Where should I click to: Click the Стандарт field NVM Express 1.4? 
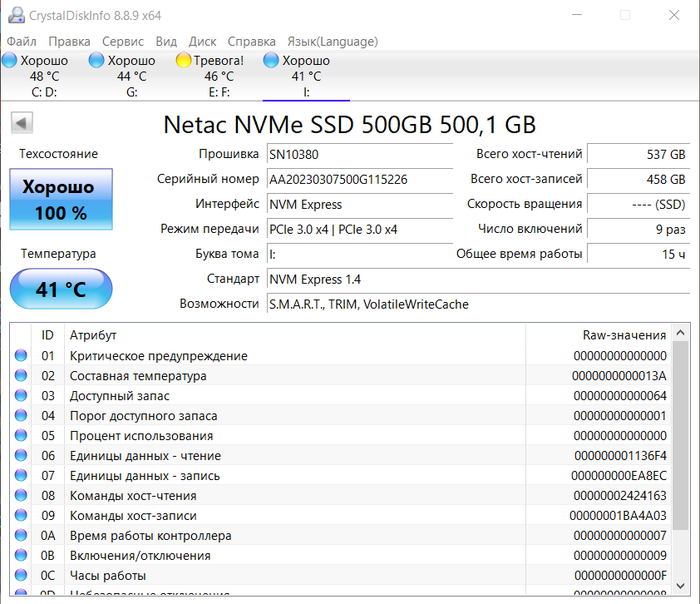click(x=479, y=279)
